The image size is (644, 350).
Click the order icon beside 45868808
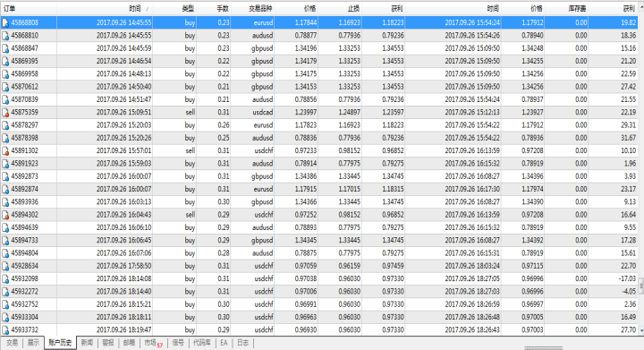(x=5, y=23)
